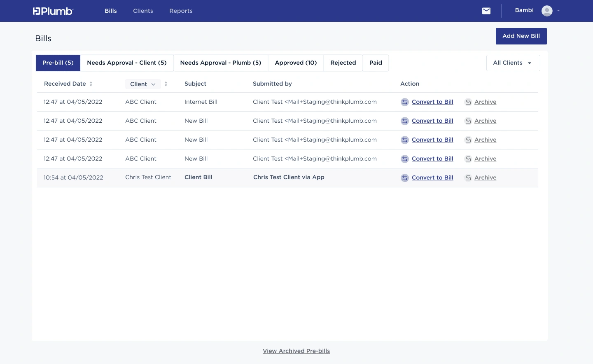This screenshot has width=593, height=364.
Task: Click the Bambi username in header
Action: pyautogui.click(x=524, y=10)
